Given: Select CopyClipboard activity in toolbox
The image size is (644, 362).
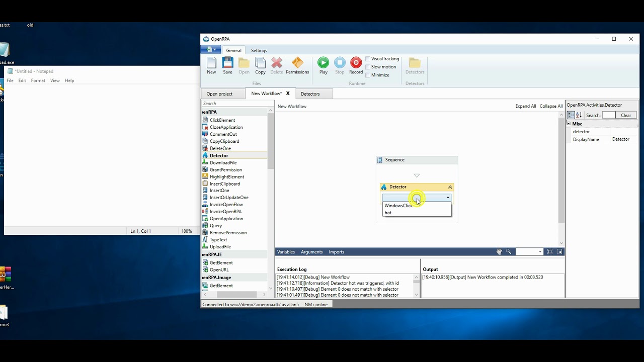Looking at the screenshot, I should tap(224, 141).
